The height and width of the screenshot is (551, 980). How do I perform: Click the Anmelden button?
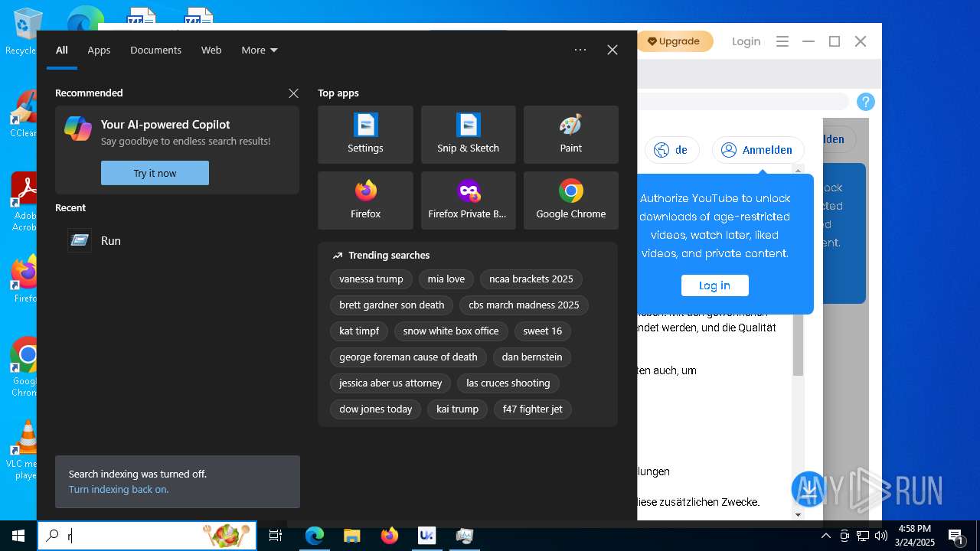(x=757, y=150)
